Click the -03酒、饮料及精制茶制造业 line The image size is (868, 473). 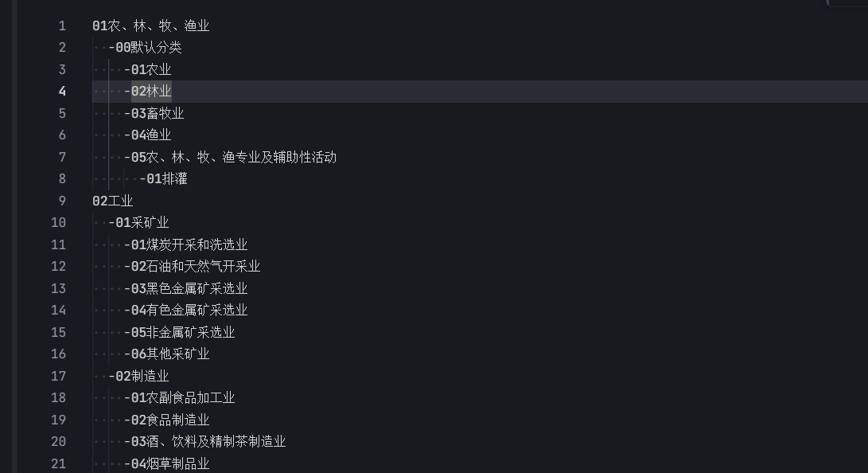[x=204, y=441]
